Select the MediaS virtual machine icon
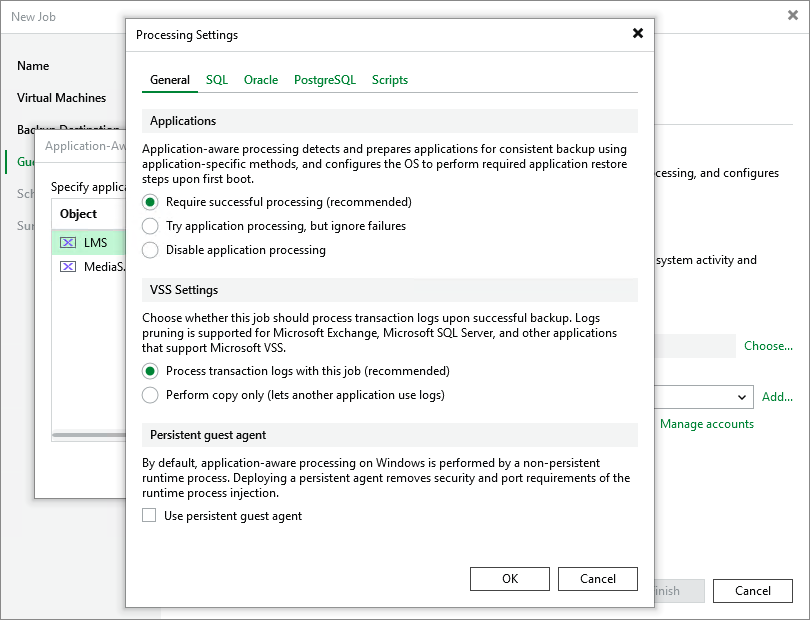The width and height of the screenshot is (810, 620). tap(66, 266)
